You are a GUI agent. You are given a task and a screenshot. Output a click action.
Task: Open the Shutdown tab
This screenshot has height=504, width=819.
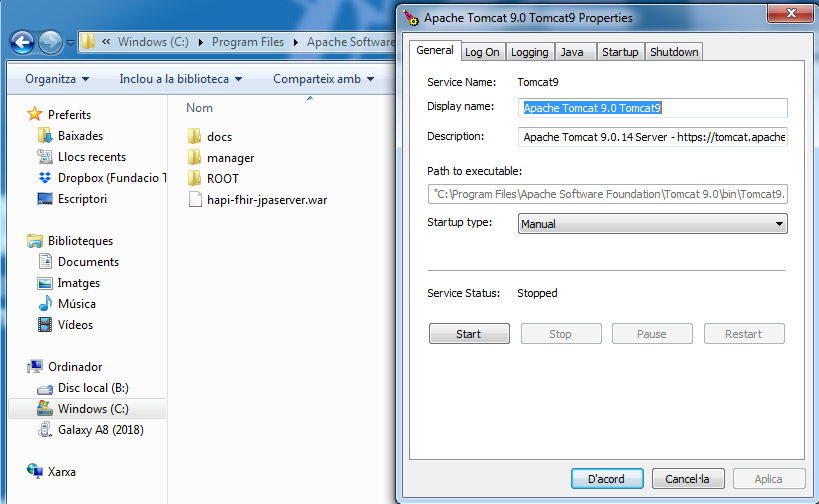click(x=674, y=52)
